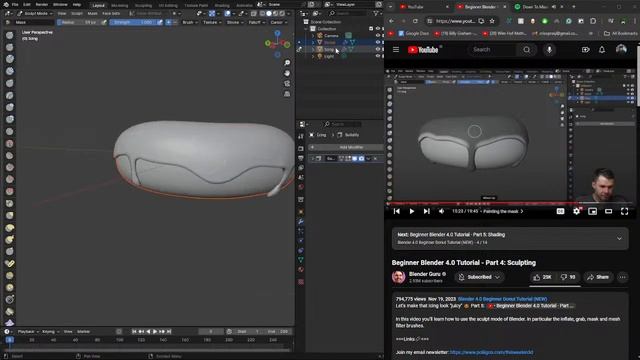
Task: Switch to Layout workspace tab
Action: point(98,5)
